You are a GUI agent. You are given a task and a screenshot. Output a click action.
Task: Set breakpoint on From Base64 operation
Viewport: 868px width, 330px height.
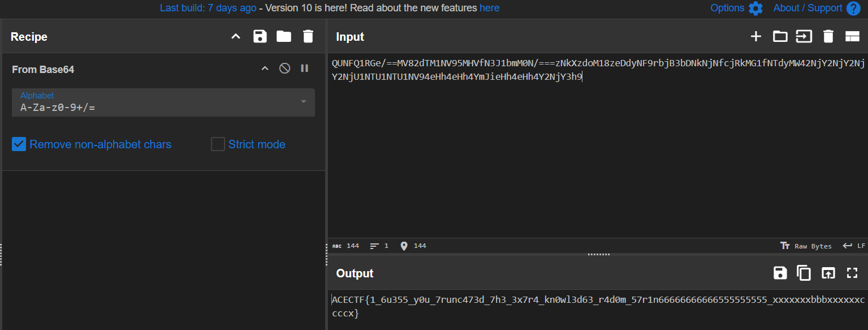[305, 68]
